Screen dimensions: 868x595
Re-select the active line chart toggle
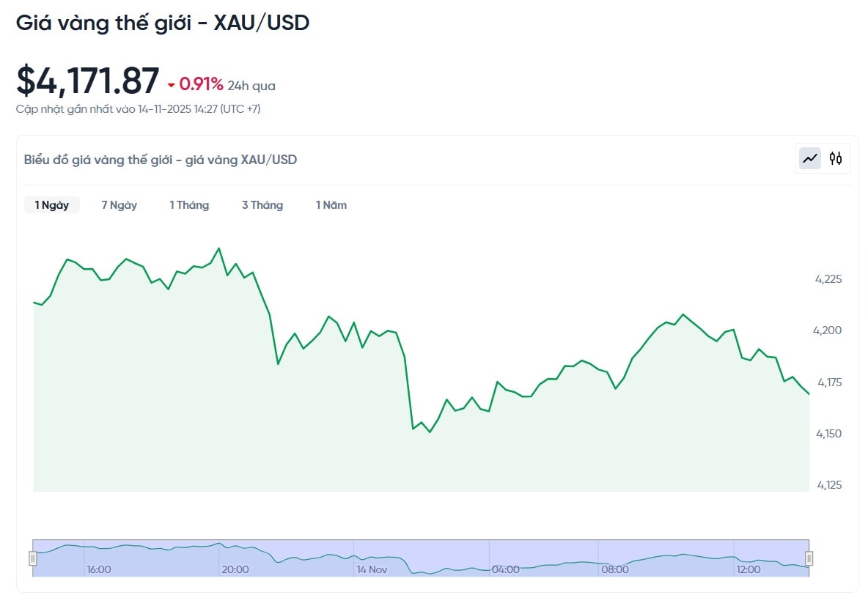809,158
